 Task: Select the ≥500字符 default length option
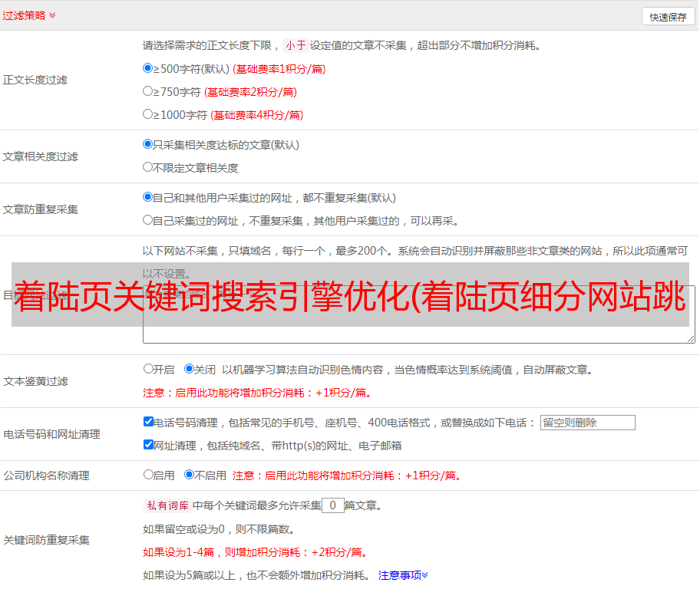(x=148, y=68)
